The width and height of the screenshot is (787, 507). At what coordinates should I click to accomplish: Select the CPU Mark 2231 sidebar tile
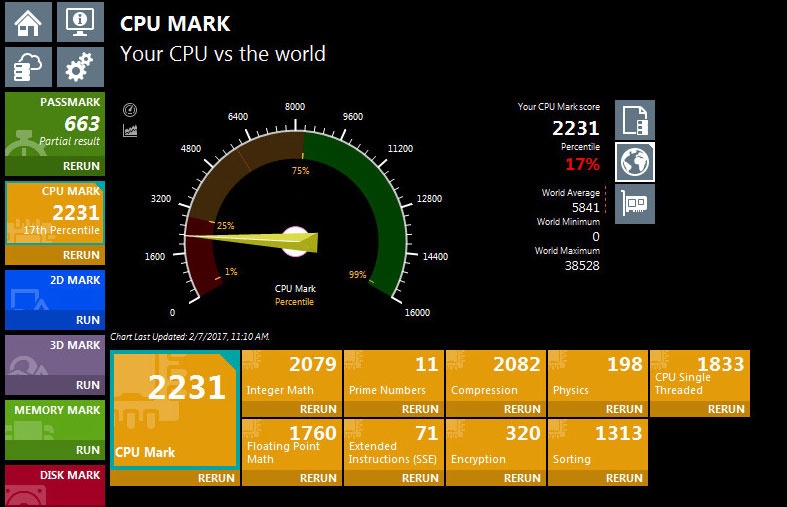pos(55,213)
